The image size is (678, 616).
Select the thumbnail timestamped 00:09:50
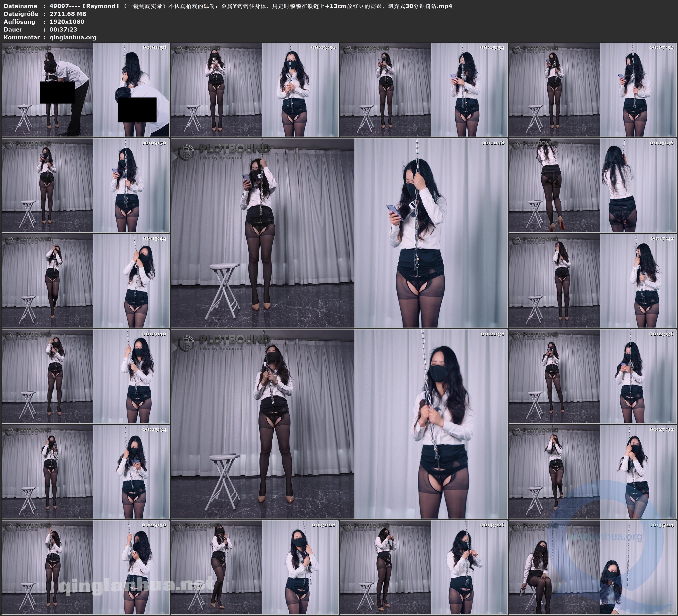click(x=85, y=185)
